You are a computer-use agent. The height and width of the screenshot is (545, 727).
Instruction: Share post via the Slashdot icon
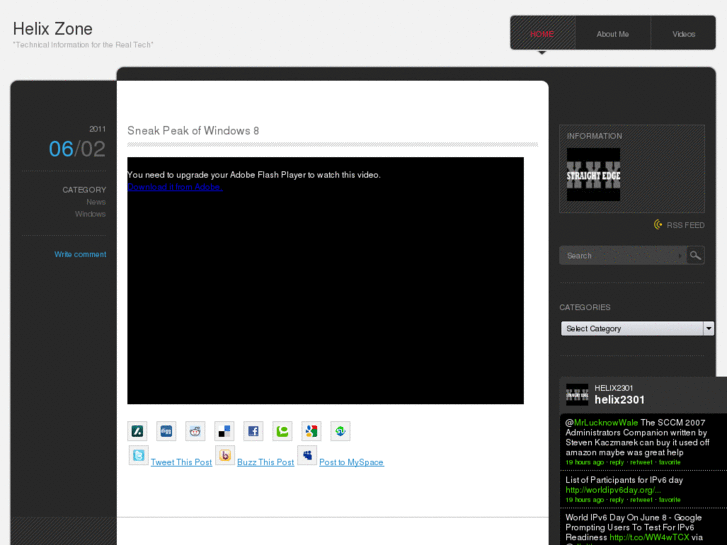click(137, 431)
